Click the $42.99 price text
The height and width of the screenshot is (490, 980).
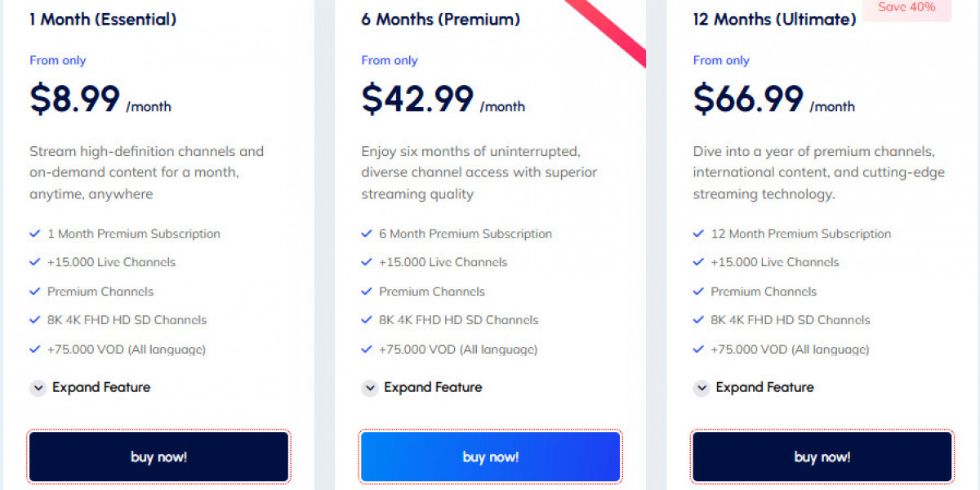point(417,99)
